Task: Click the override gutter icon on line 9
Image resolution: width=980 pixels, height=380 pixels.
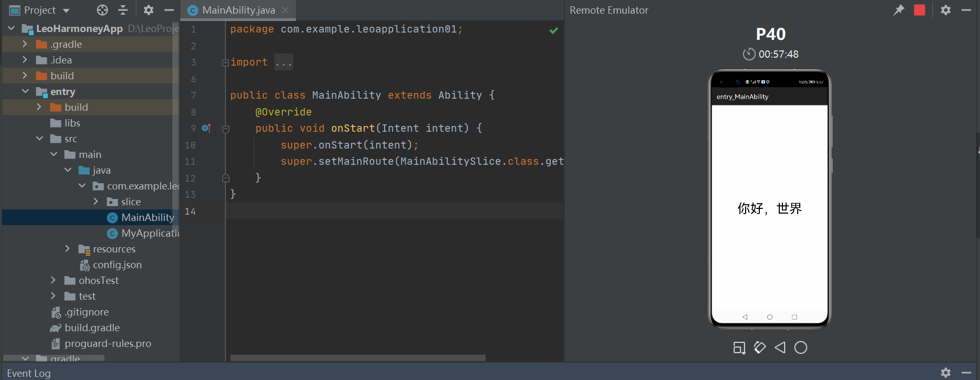Action: [x=207, y=128]
